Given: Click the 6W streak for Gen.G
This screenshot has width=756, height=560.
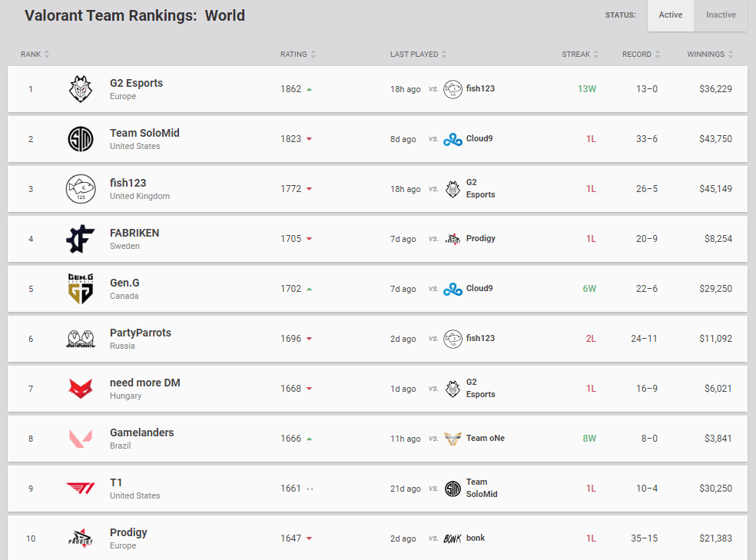Looking at the screenshot, I should [589, 289].
